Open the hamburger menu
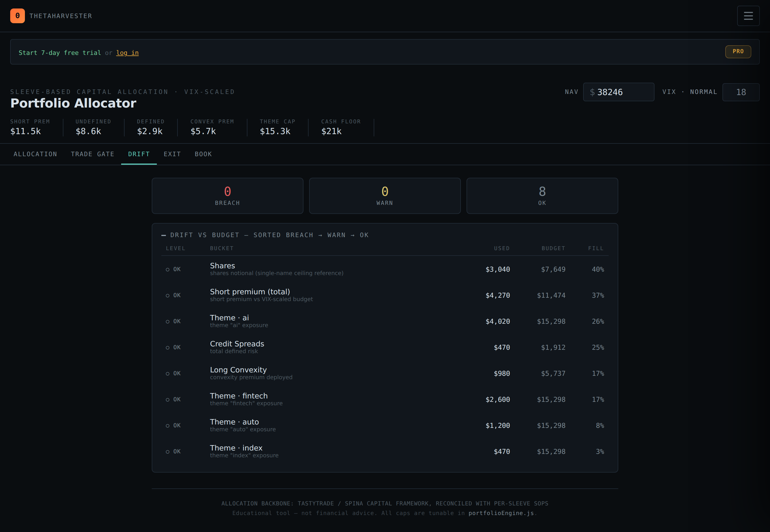 point(748,16)
